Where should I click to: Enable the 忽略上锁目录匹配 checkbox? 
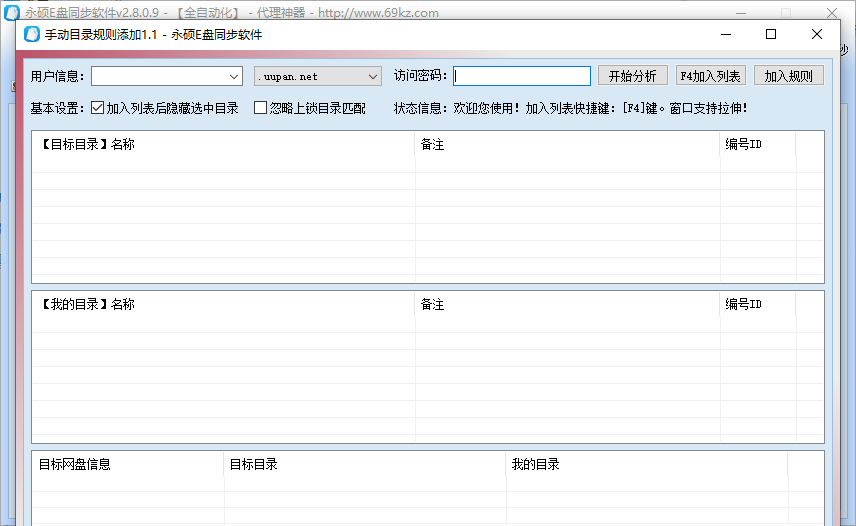(x=261, y=108)
